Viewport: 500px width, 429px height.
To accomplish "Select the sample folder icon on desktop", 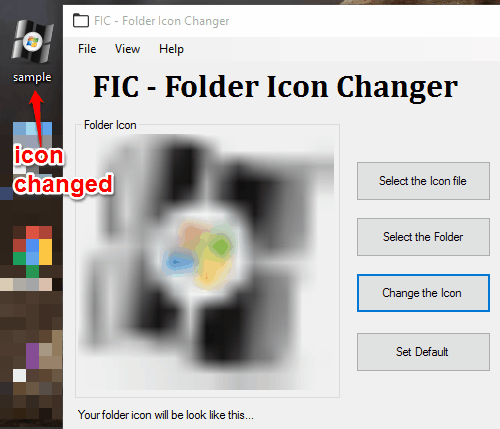I will click(x=32, y=42).
